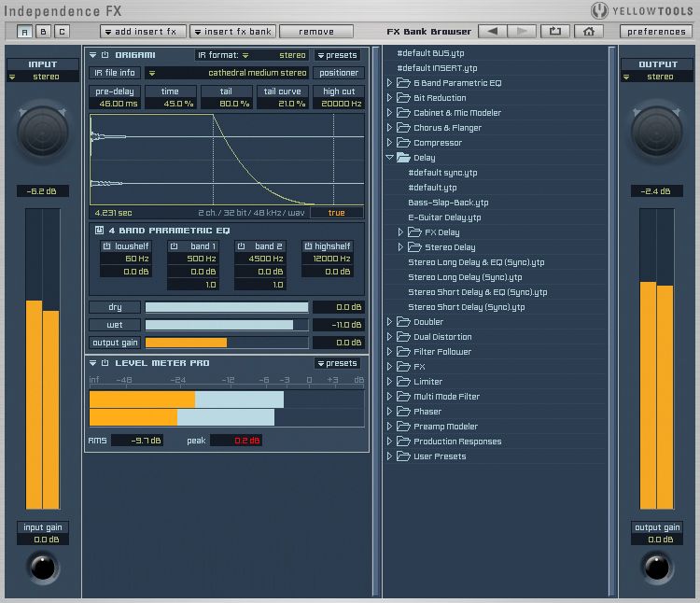
Task: Toggle highshelf band power
Action: pyautogui.click(x=308, y=245)
